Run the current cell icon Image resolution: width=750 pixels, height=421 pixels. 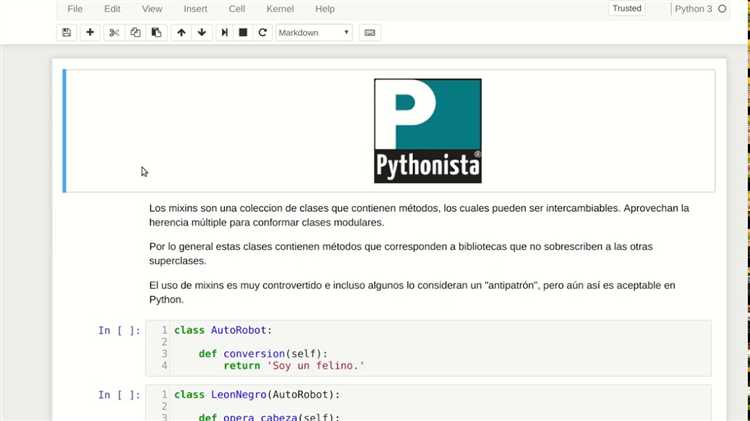click(225, 32)
